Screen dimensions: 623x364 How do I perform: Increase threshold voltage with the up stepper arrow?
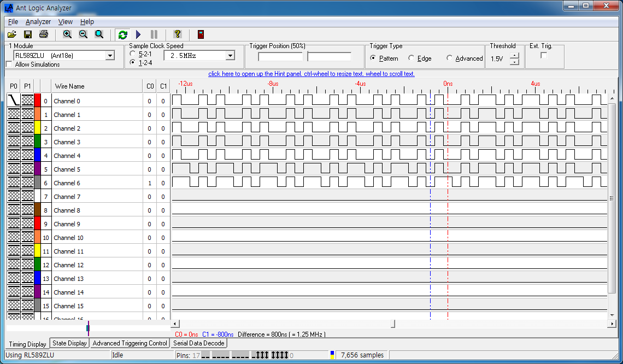(515, 56)
